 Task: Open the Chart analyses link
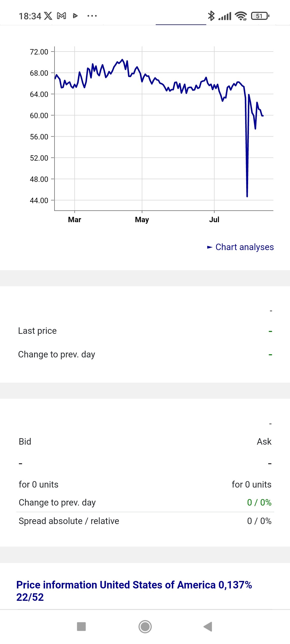pos(244,247)
